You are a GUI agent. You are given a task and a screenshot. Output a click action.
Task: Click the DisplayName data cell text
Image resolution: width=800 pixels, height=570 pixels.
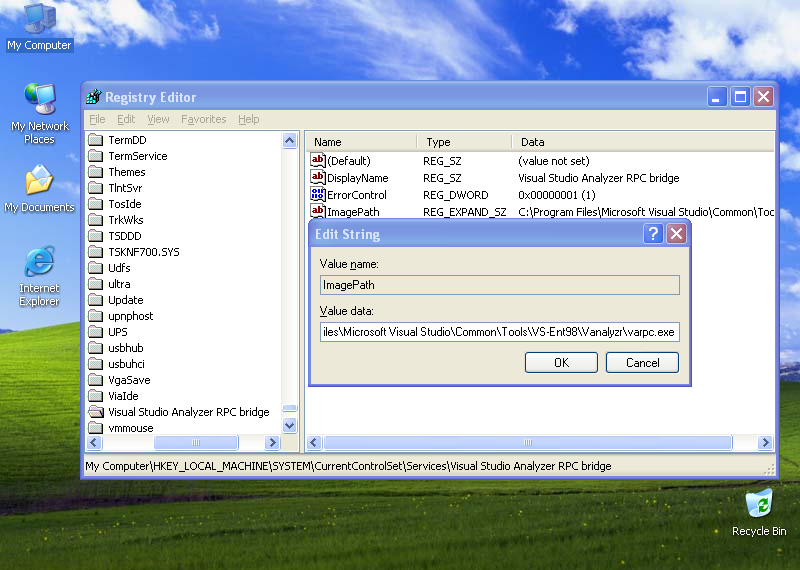coord(598,178)
